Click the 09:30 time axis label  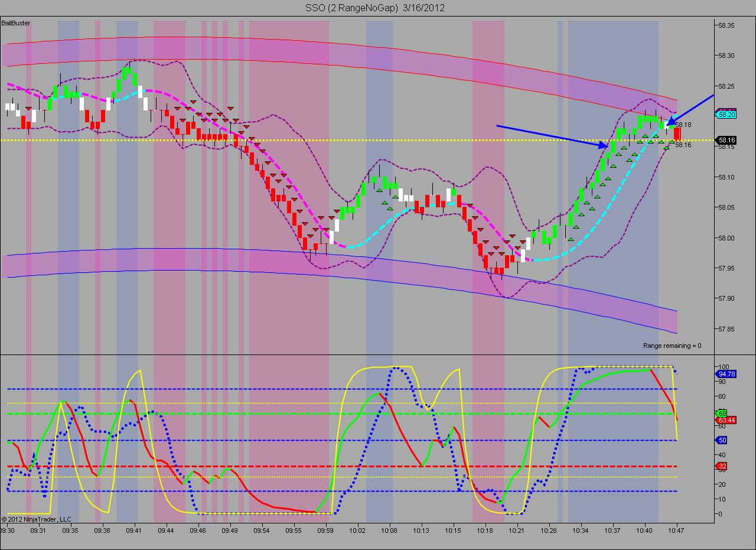8,531
